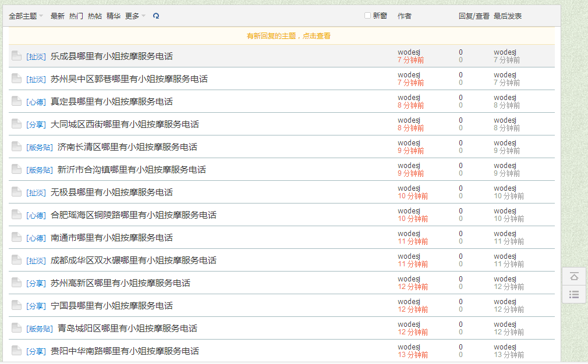Open thread 新沂市合沟镇哪里有小姐按摩服务电话
This screenshot has width=588, height=364.
click(132, 170)
